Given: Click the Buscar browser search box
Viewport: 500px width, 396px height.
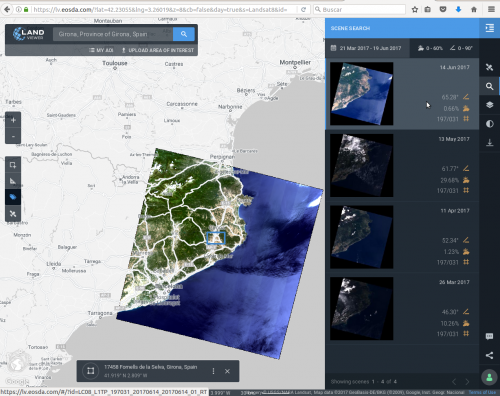Looking at the screenshot, I should pyautogui.click(x=359, y=9).
